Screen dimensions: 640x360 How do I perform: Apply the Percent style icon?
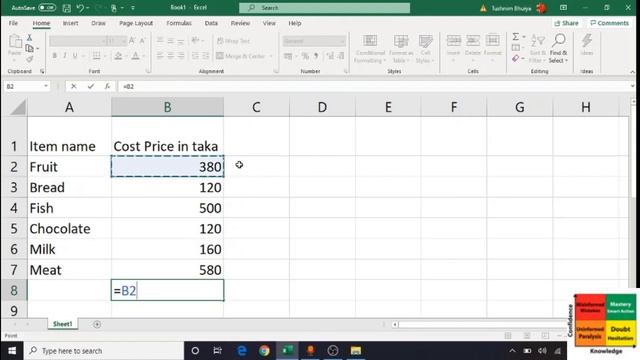pos(305,56)
